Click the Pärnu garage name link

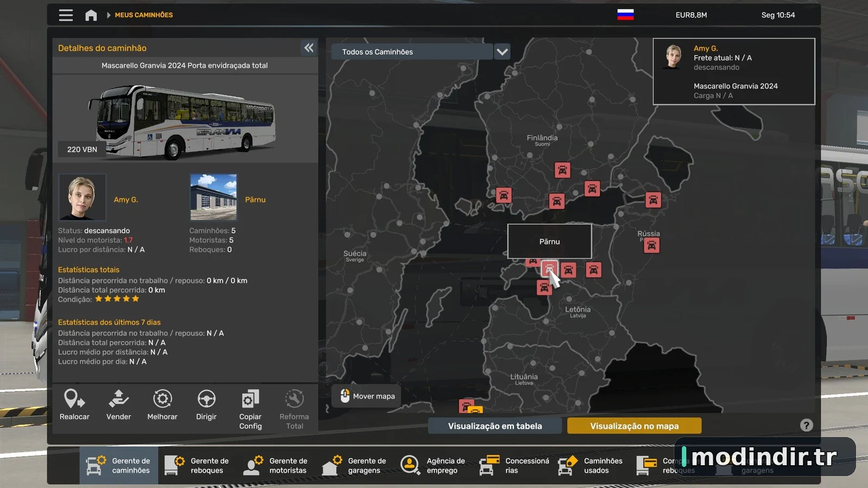point(256,200)
